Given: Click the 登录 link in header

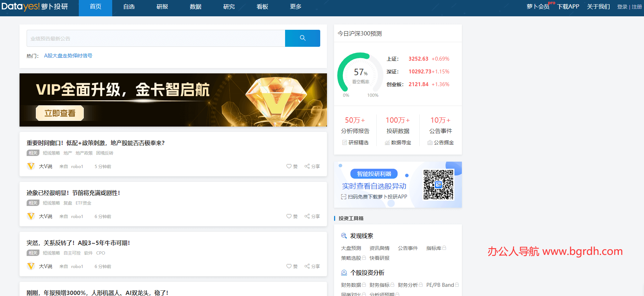Looking at the screenshot, I should click(622, 7).
